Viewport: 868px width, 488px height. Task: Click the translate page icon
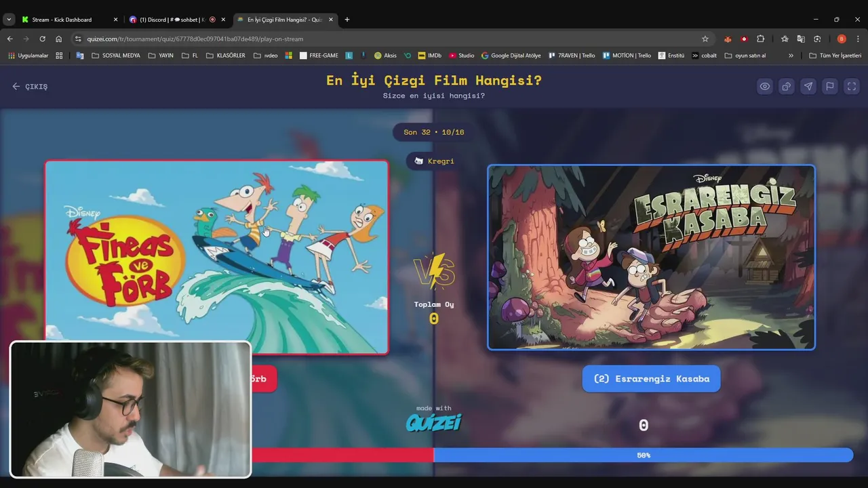pos(801,39)
